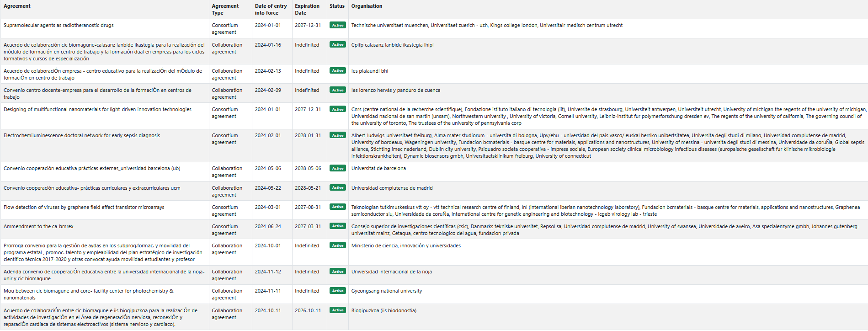Select the agreement title mentioning iis biogipuzkoa

(101, 317)
